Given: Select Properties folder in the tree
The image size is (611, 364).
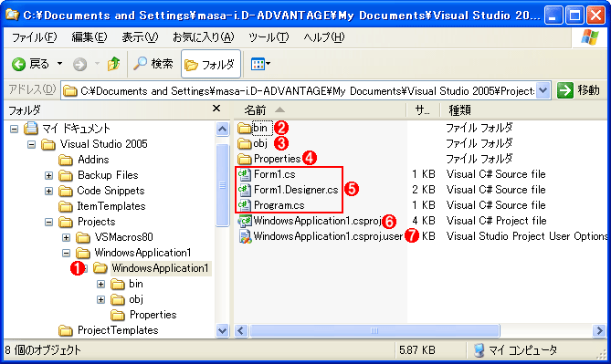Looking at the screenshot, I should [x=153, y=315].
